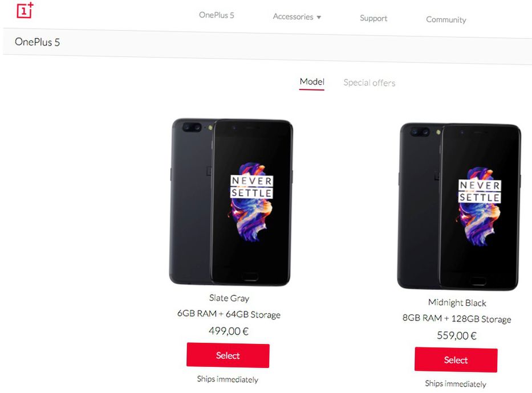Click the OnePlus 5 page heading

click(x=38, y=42)
